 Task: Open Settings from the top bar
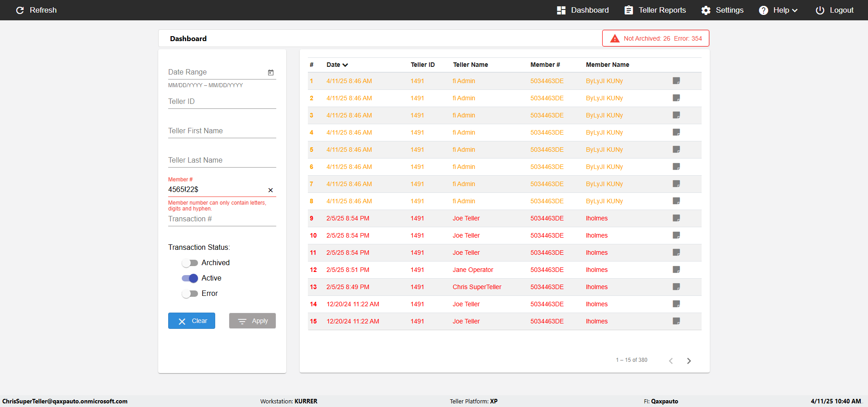click(x=722, y=10)
